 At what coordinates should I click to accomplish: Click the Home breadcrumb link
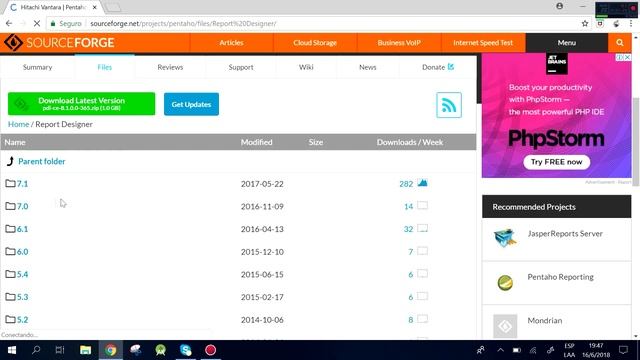tap(18, 124)
